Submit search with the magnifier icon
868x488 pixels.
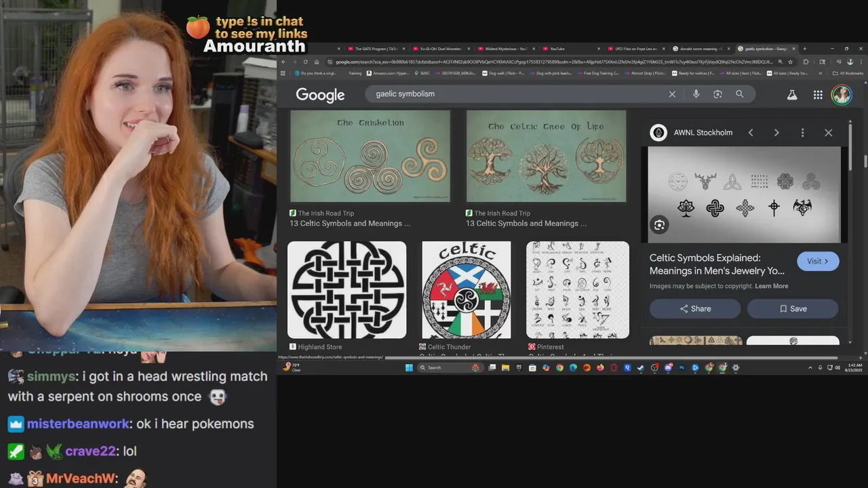coord(740,94)
